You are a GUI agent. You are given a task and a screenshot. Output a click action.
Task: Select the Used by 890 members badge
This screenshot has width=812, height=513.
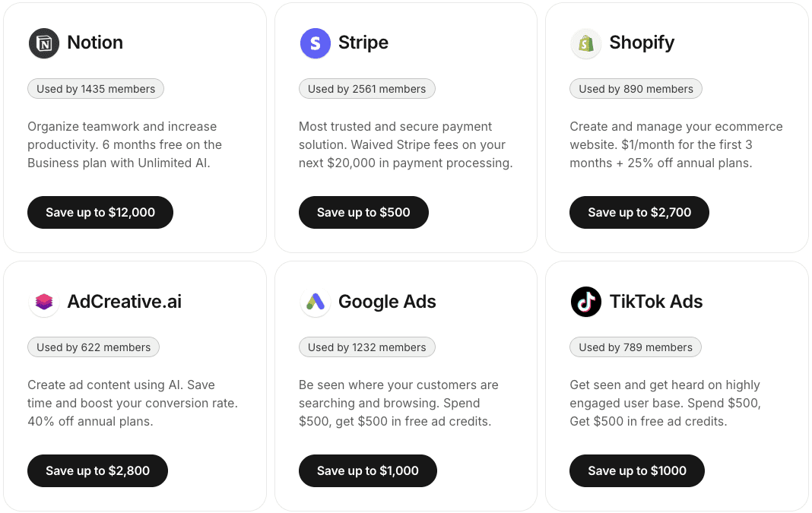[636, 89]
